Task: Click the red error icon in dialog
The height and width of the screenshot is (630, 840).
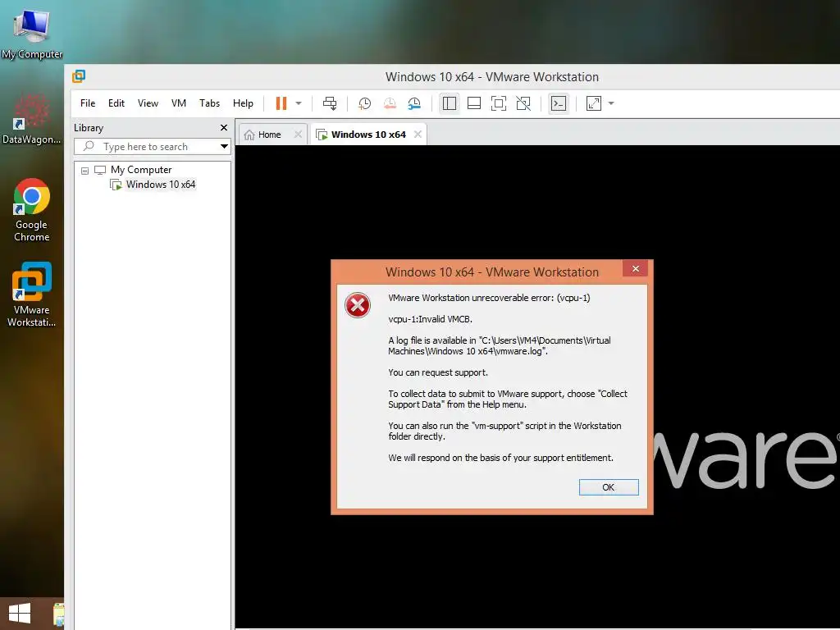Action: coord(358,305)
